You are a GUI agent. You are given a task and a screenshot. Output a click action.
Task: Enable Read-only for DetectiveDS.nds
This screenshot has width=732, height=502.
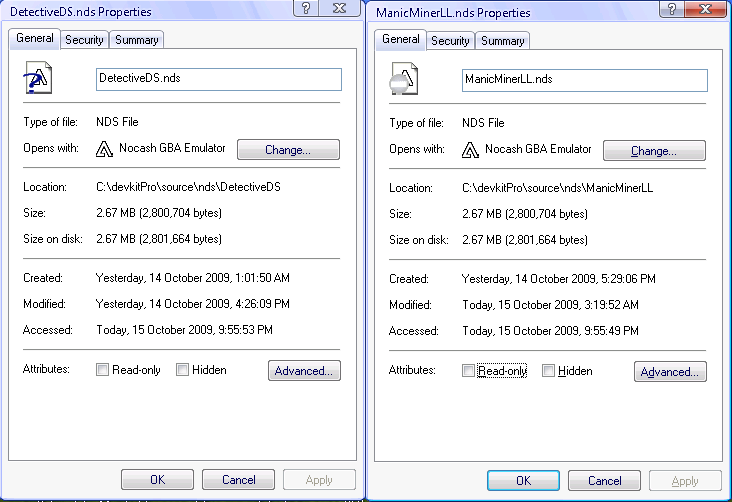(103, 370)
